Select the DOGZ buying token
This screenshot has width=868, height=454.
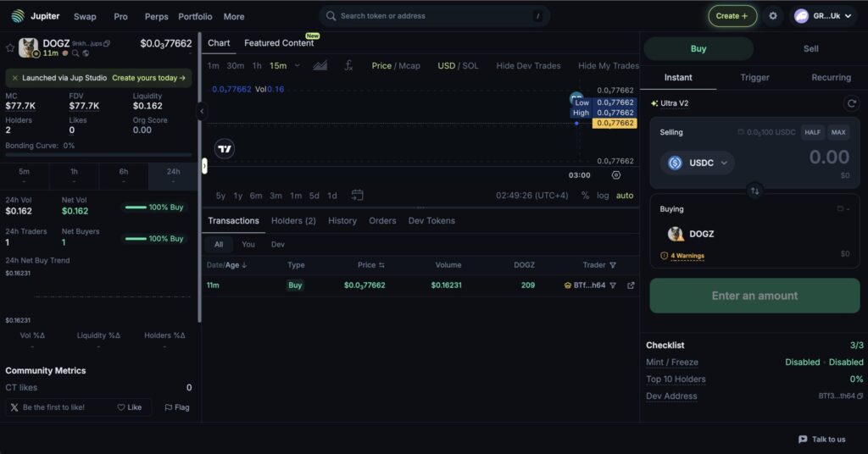(x=691, y=234)
